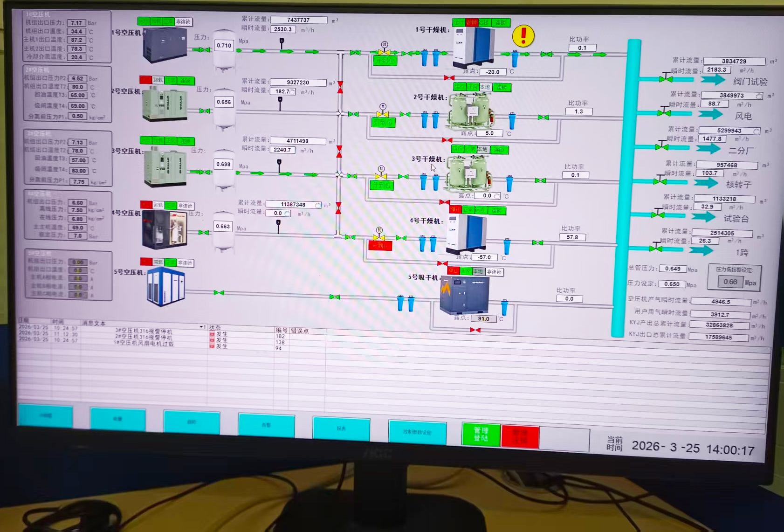
Task: Click the 4号空压机 compressor image
Action: click(165, 229)
